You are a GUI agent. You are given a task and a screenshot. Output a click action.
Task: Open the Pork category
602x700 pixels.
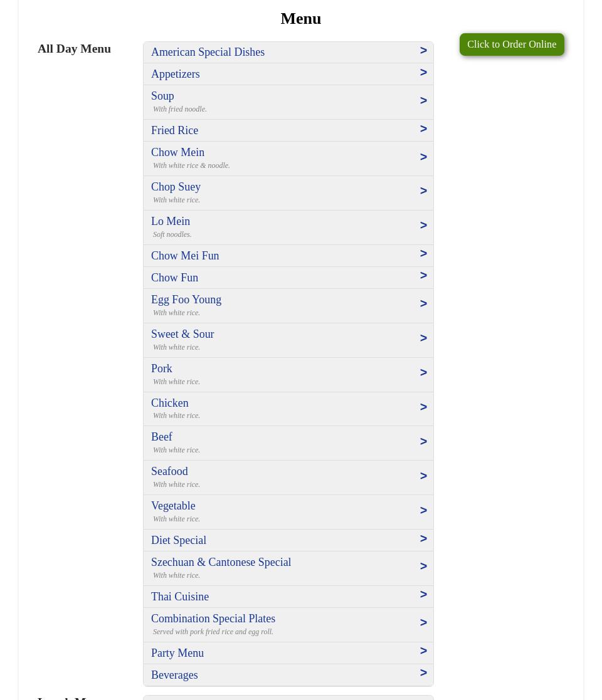162,368
